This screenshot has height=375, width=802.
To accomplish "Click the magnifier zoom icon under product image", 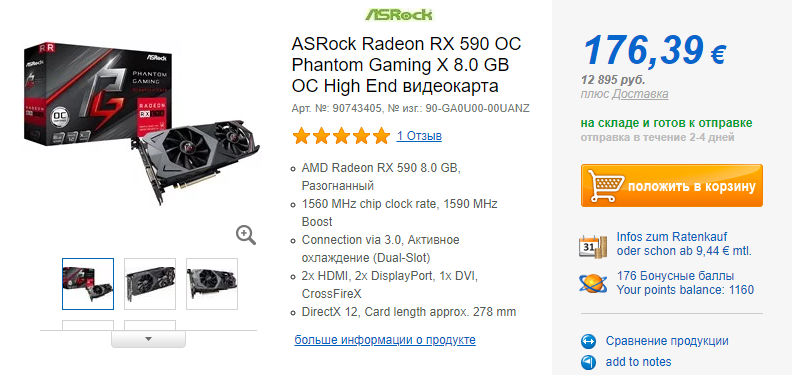I will click(x=246, y=235).
